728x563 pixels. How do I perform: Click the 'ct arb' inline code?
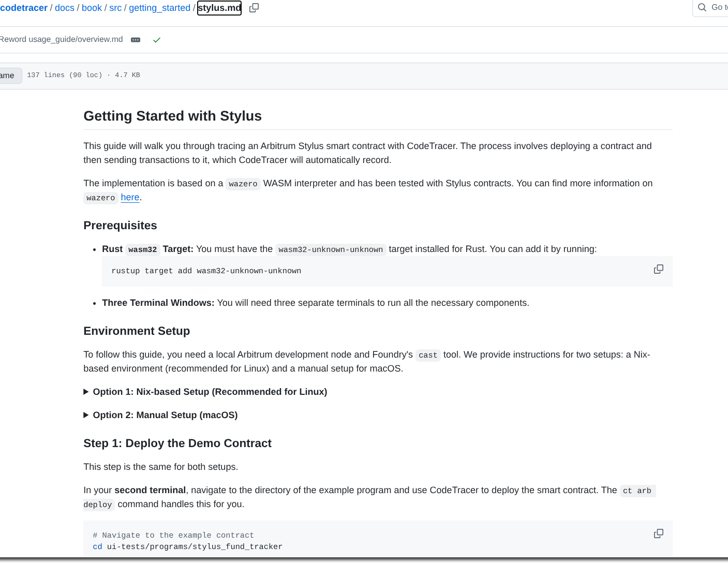coord(637,491)
